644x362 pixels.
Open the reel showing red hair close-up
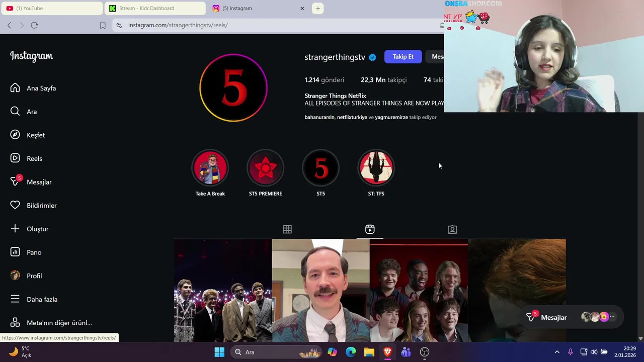[x=517, y=291]
